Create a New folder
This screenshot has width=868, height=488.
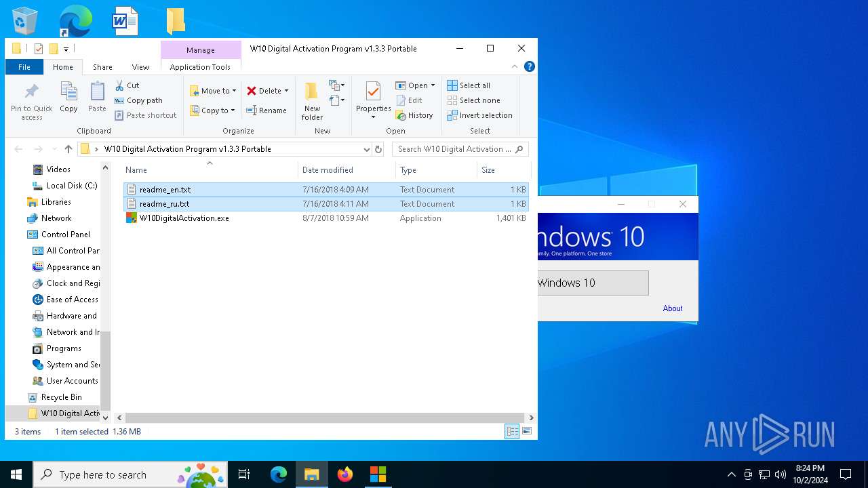(x=312, y=102)
